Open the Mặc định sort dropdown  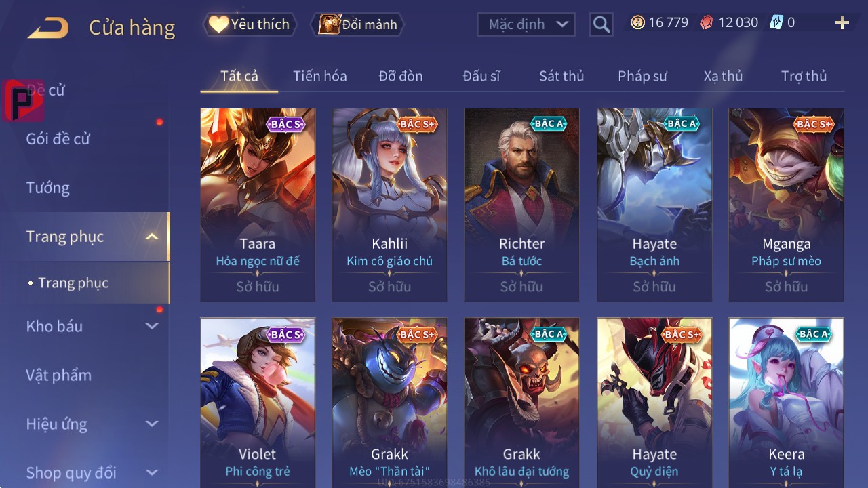526,25
